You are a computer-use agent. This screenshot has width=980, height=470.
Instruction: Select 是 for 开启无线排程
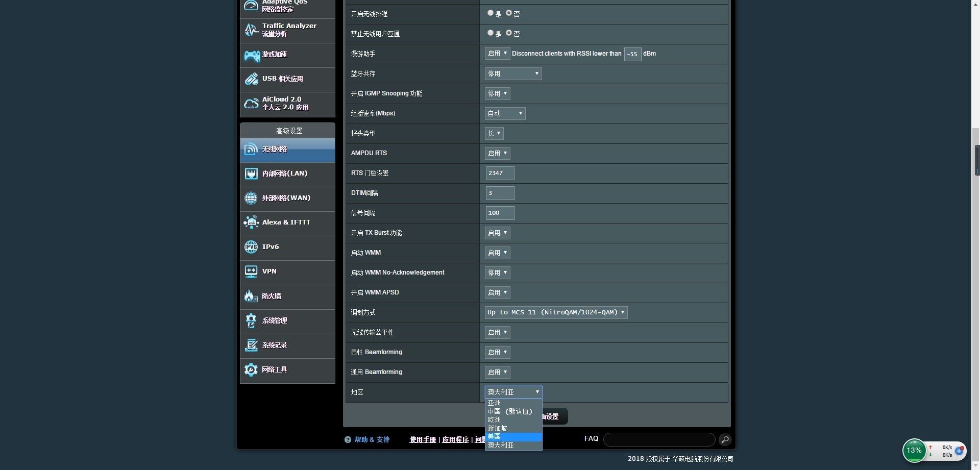pos(491,13)
